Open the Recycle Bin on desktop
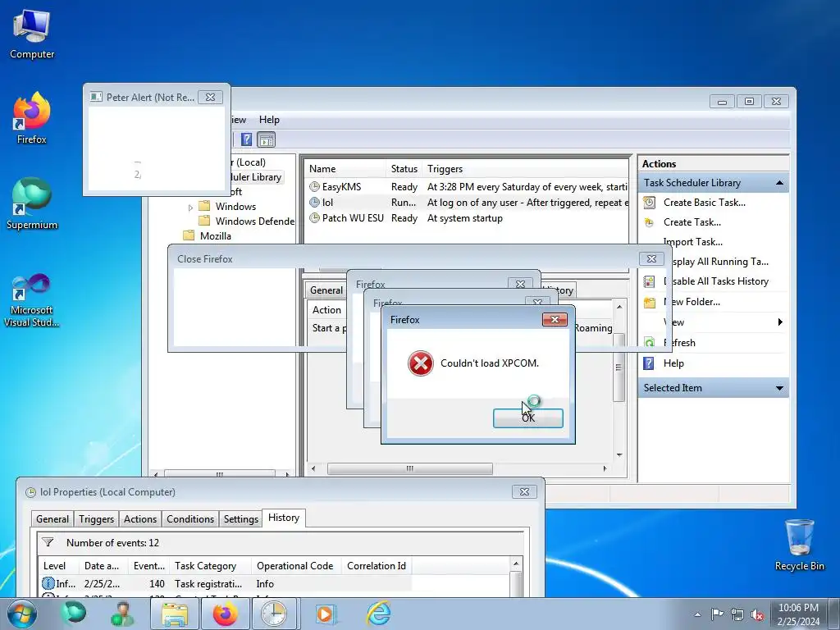Image resolution: width=840 pixels, height=630 pixels. tap(799, 545)
